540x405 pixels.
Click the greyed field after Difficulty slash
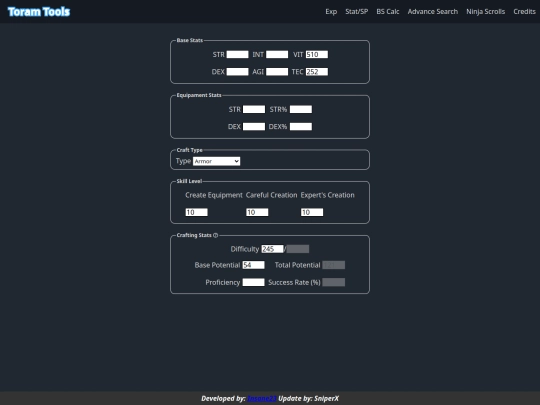(x=298, y=249)
